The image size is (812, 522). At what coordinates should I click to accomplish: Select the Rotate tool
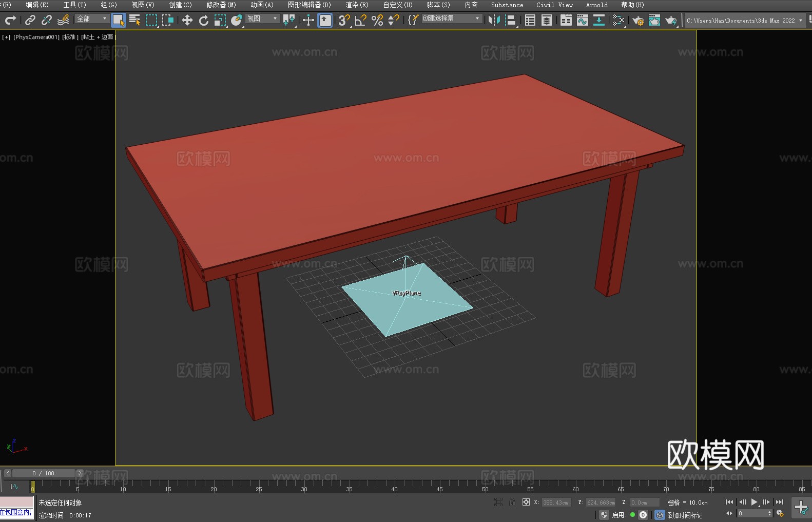pyautogui.click(x=204, y=20)
